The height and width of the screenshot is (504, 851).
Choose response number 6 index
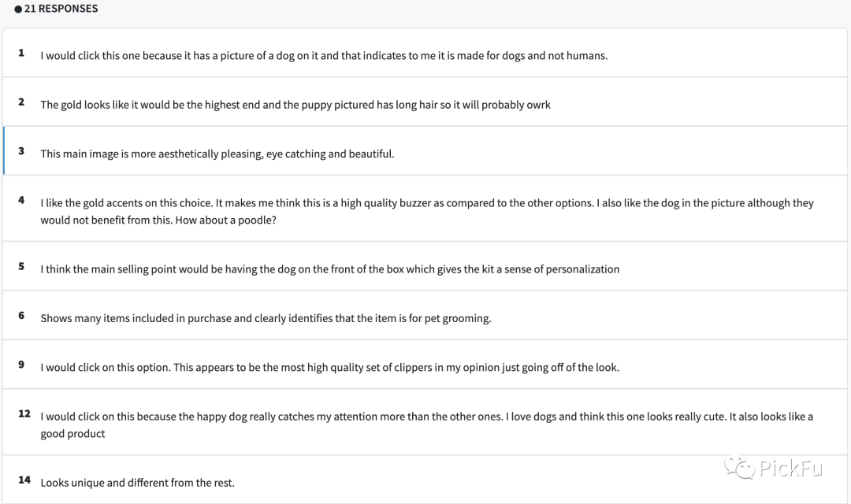click(x=21, y=315)
